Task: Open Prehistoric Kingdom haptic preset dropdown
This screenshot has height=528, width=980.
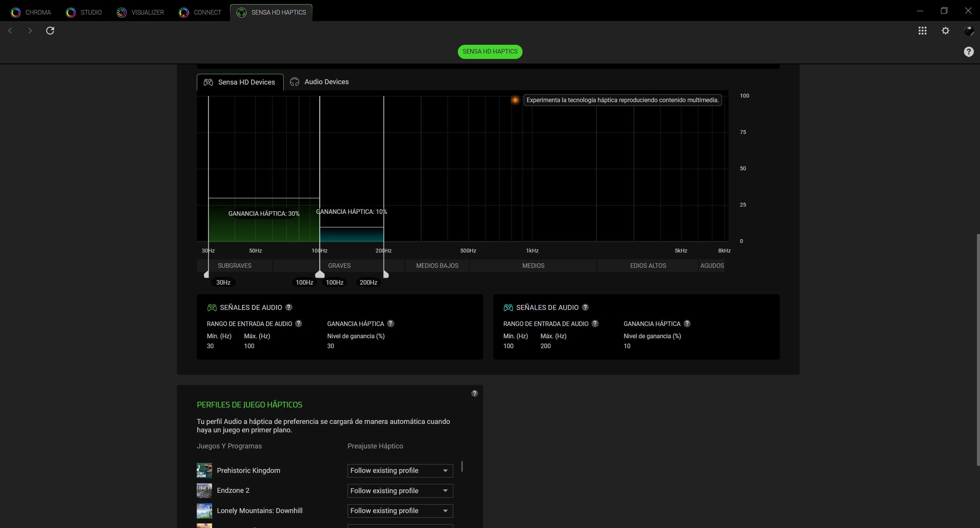Action: (x=400, y=471)
